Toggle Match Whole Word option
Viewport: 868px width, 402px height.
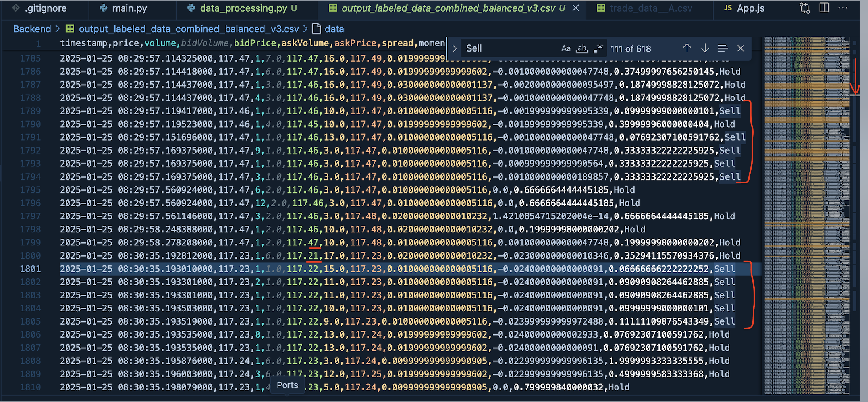point(582,48)
